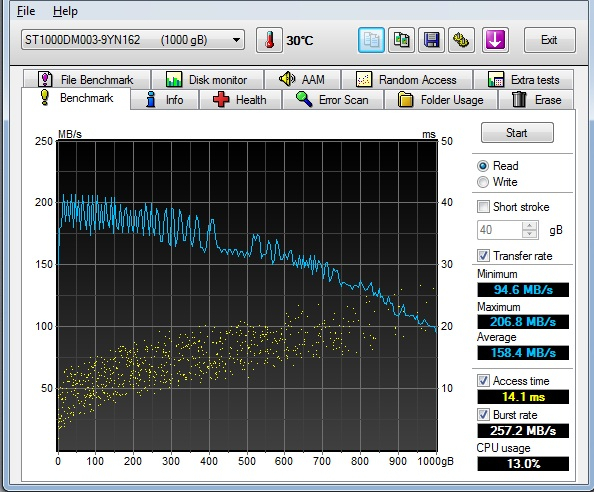The height and width of the screenshot is (492, 594).
Task: Switch to the Info tab
Action: pyautogui.click(x=164, y=100)
